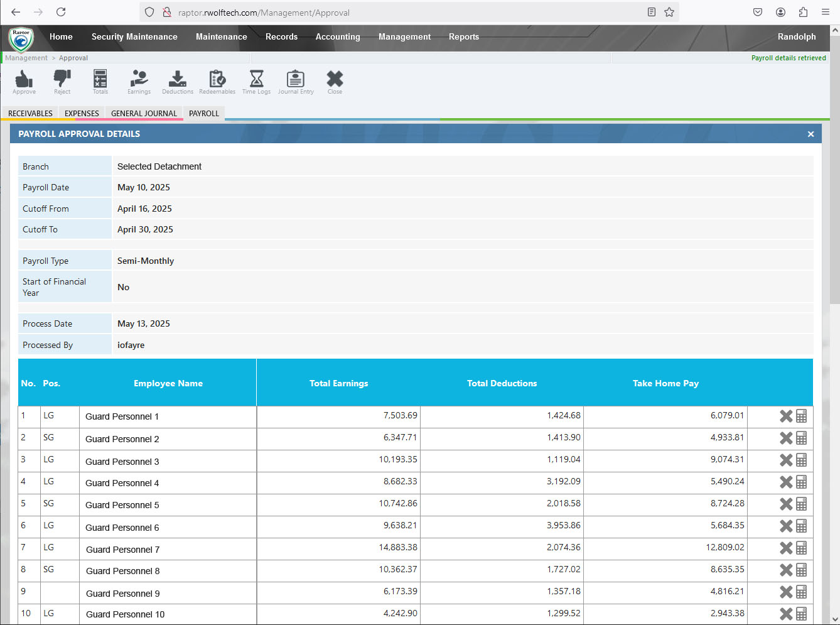Open the Time Logs hourglass icon
This screenshot has height=625, width=840.
(256, 80)
